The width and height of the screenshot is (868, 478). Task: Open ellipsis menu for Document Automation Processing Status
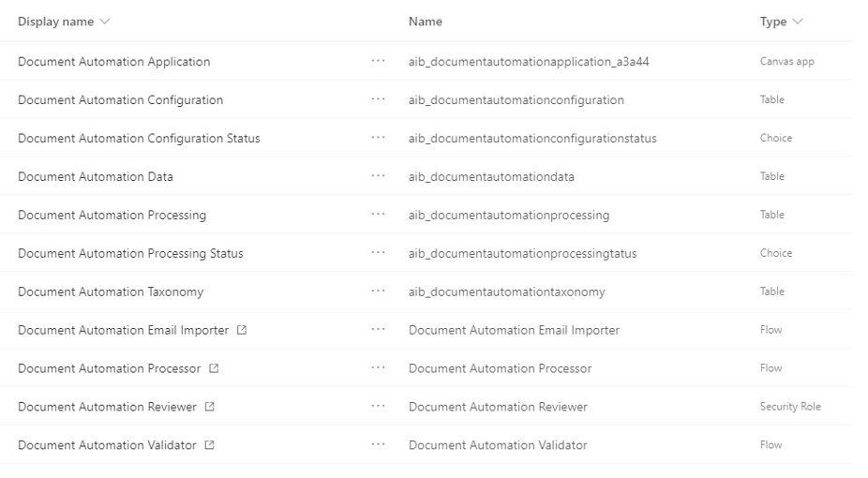point(378,253)
